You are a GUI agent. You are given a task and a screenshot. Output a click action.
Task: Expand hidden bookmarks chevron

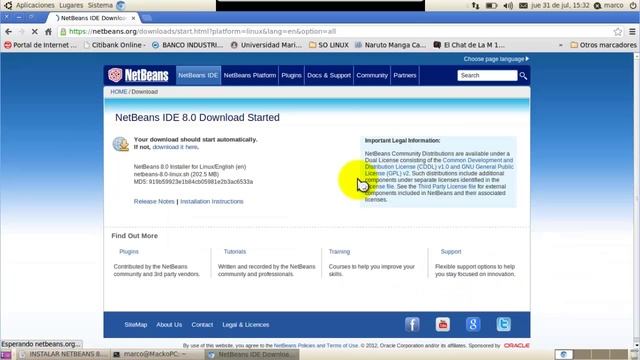560,45
